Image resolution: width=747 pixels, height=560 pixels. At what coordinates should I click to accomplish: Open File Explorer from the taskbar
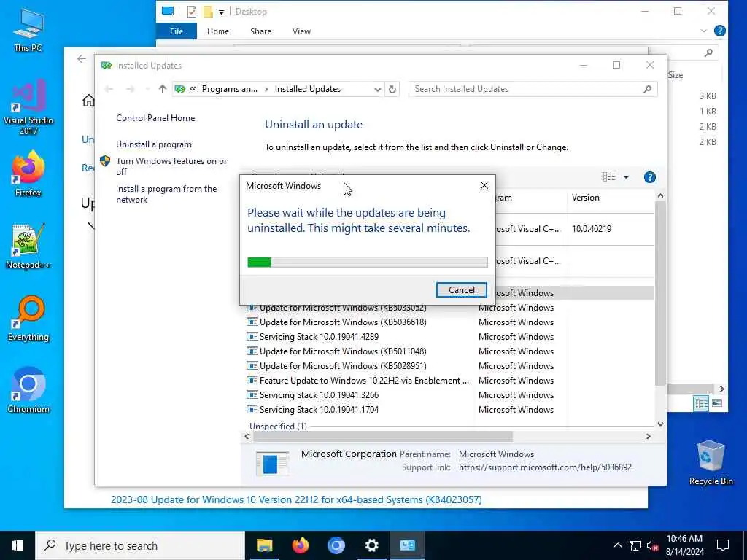click(x=264, y=545)
